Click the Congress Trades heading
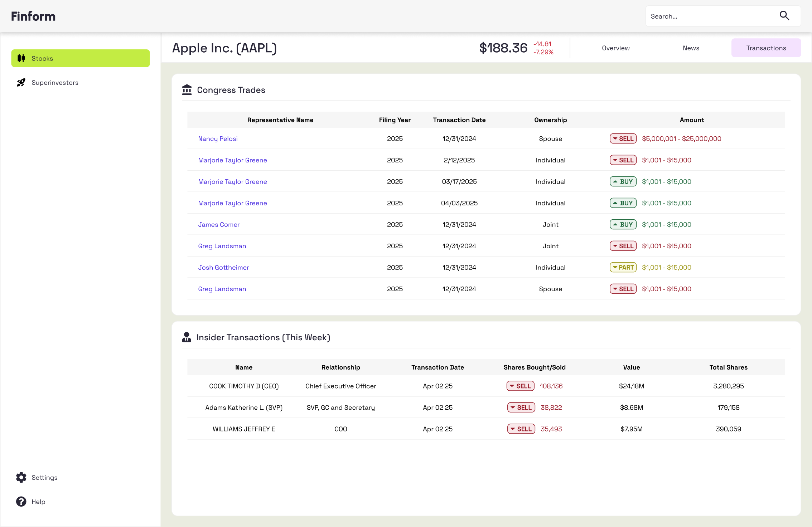The height and width of the screenshot is (527, 812). [x=231, y=90]
